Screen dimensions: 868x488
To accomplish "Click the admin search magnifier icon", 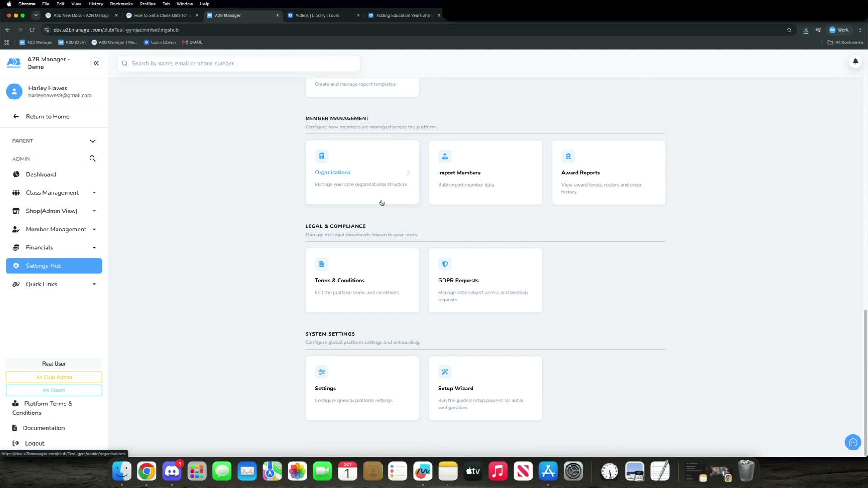I will tap(92, 159).
